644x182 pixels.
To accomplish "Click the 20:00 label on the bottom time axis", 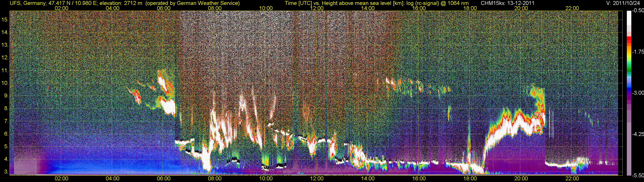I will [x=521, y=179].
